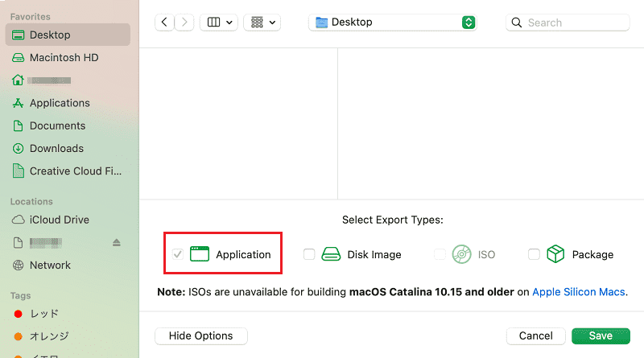Click the Disk Image drive icon
This screenshot has height=358, width=644.
click(x=331, y=254)
